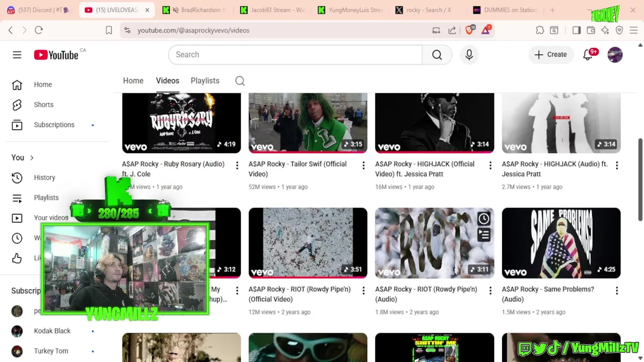This screenshot has width=644, height=362.
Task: Close the active YouTube tab
Action: 147,10
